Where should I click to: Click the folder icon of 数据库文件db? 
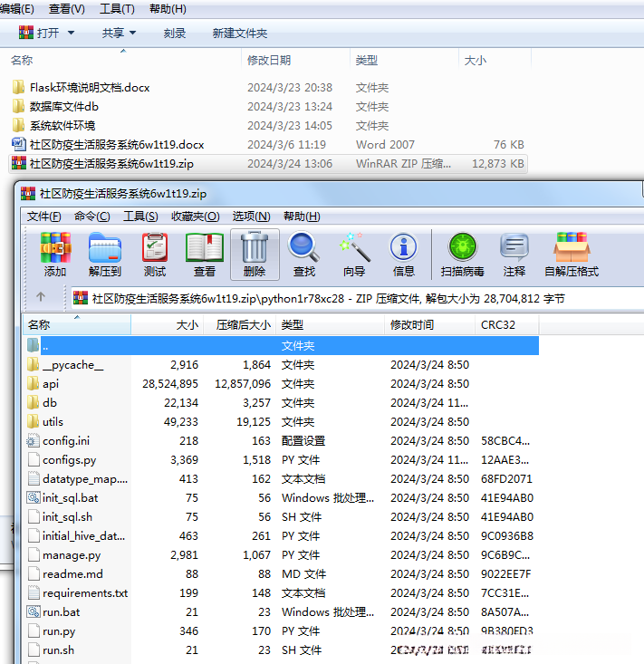(x=18, y=106)
